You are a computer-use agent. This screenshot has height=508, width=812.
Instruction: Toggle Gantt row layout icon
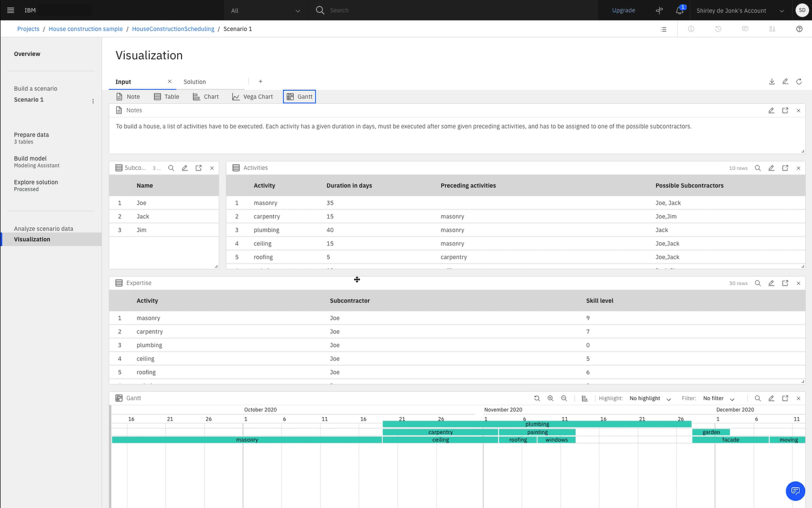(x=585, y=398)
